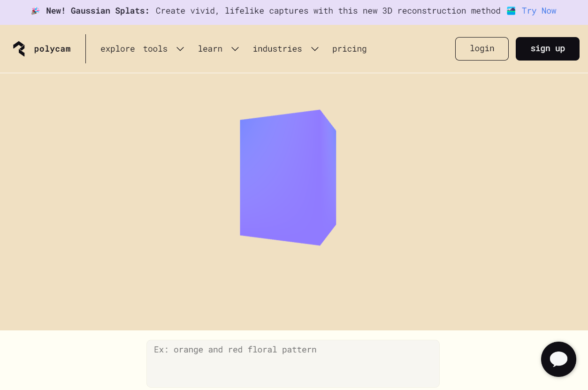Click the speech bubble inside the chat button

(558, 359)
